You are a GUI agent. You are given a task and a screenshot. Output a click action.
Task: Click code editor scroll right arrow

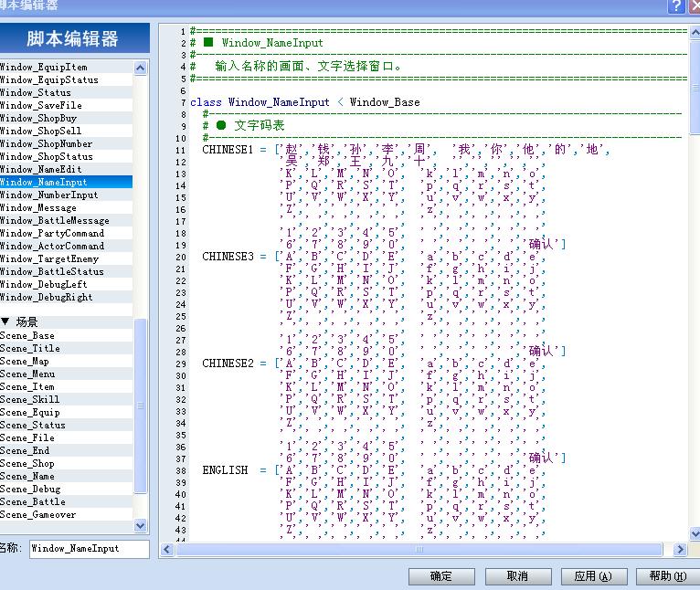click(680, 549)
